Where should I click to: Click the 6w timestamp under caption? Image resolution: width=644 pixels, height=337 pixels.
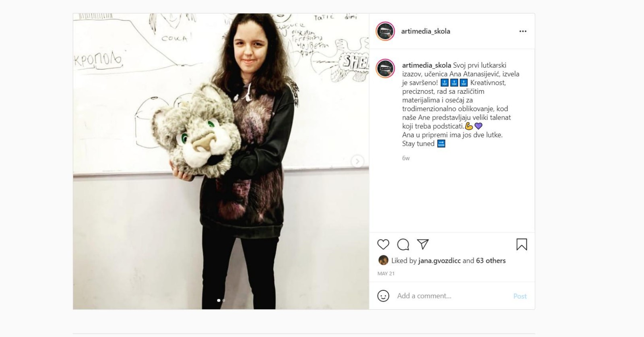click(x=406, y=158)
